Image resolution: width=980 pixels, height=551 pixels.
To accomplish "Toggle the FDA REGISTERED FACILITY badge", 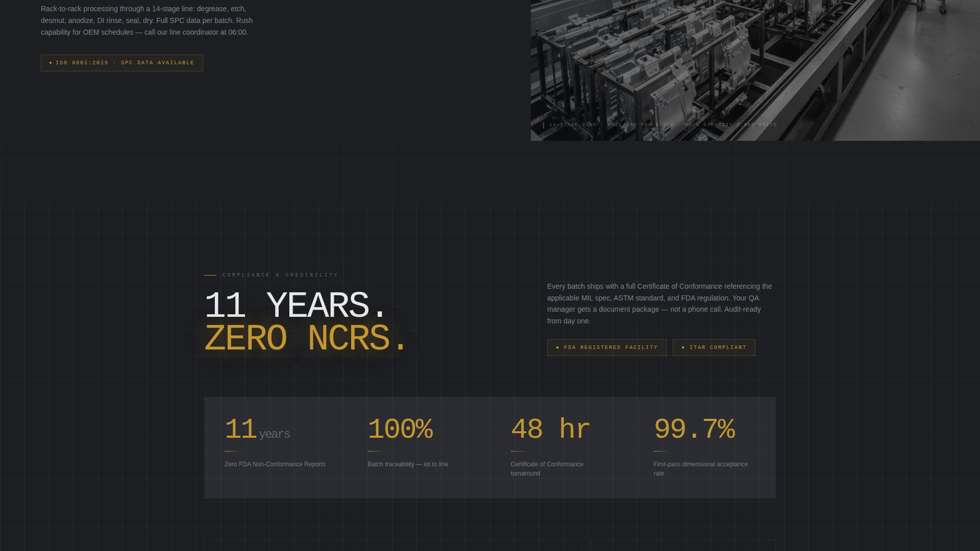I will (x=607, y=347).
